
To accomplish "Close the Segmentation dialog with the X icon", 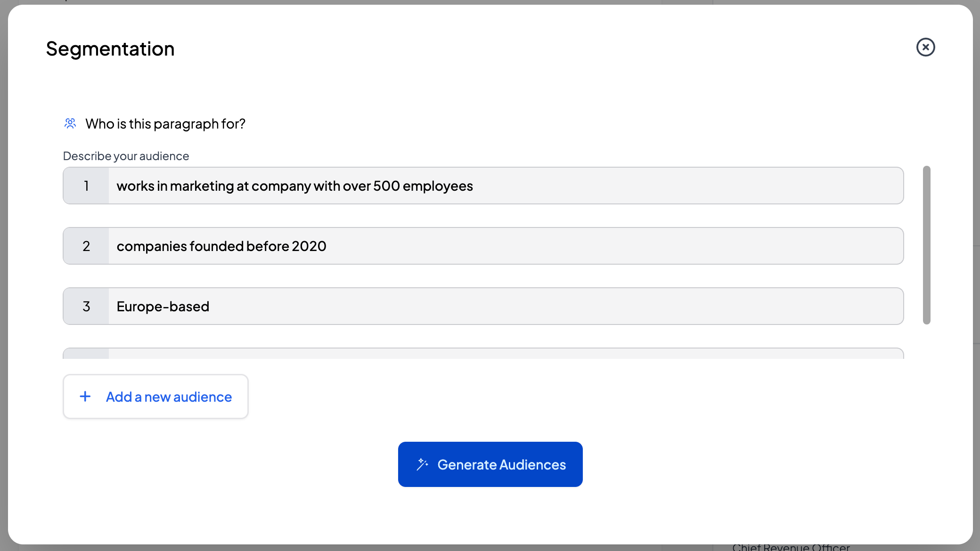I will 925,47.
